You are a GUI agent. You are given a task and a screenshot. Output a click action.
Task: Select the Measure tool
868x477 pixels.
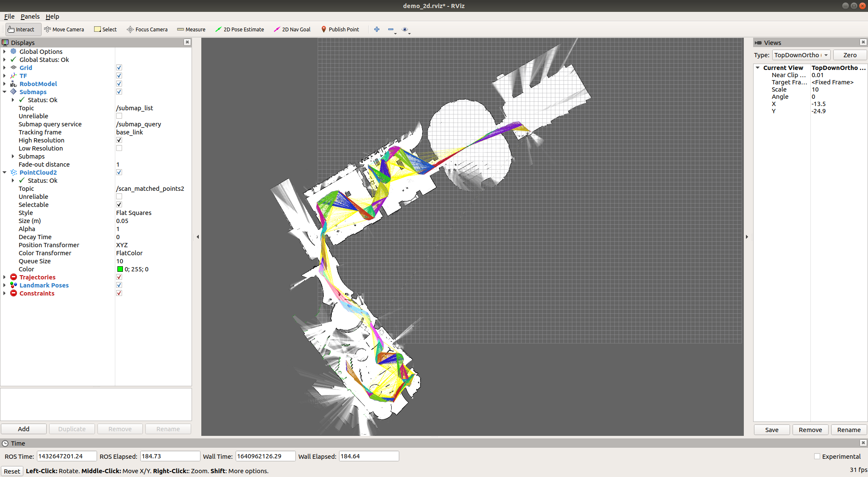191,29
